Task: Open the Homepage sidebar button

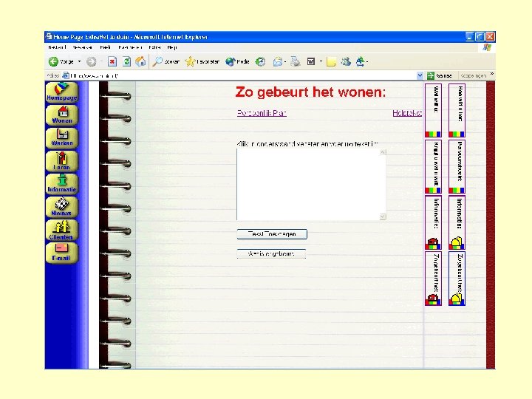Action: click(x=62, y=92)
